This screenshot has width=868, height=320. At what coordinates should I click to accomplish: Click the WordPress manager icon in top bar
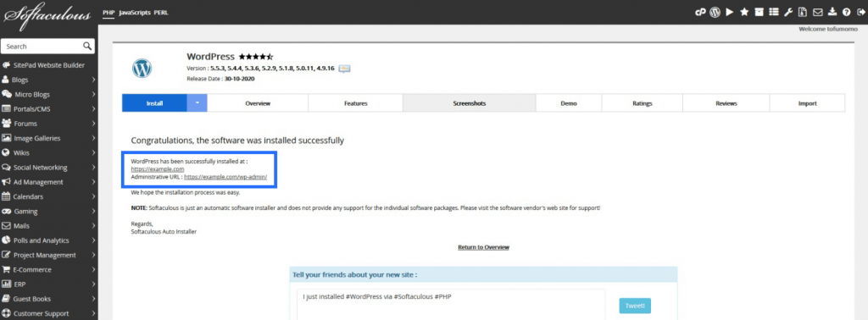(715, 12)
